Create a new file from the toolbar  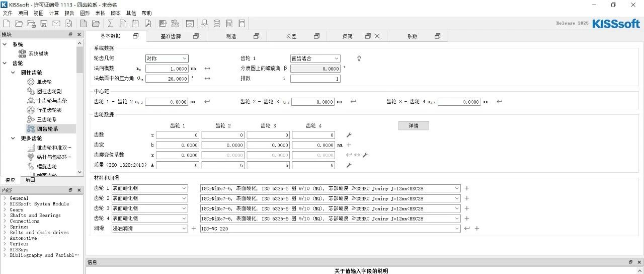[x=7, y=23]
